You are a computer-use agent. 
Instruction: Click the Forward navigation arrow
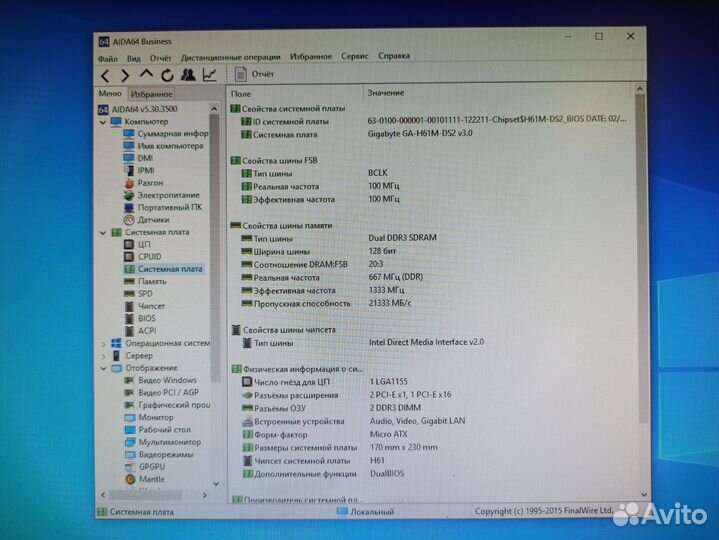[x=125, y=76]
